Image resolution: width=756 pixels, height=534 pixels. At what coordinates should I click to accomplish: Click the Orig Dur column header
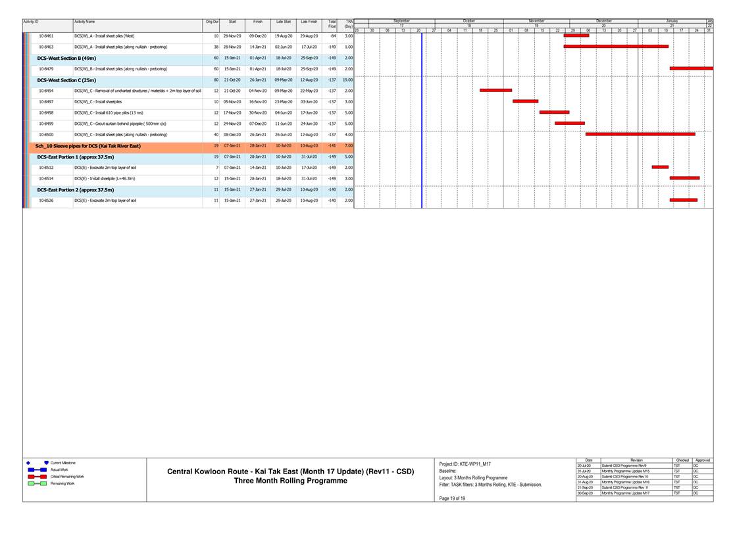(x=212, y=22)
